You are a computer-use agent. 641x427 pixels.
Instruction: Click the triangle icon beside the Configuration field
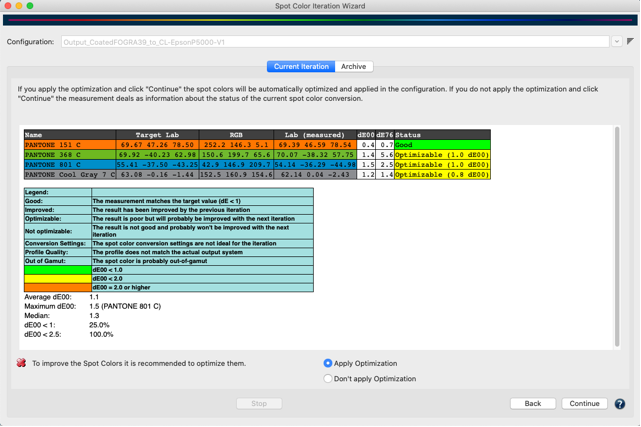pyautogui.click(x=630, y=42)
